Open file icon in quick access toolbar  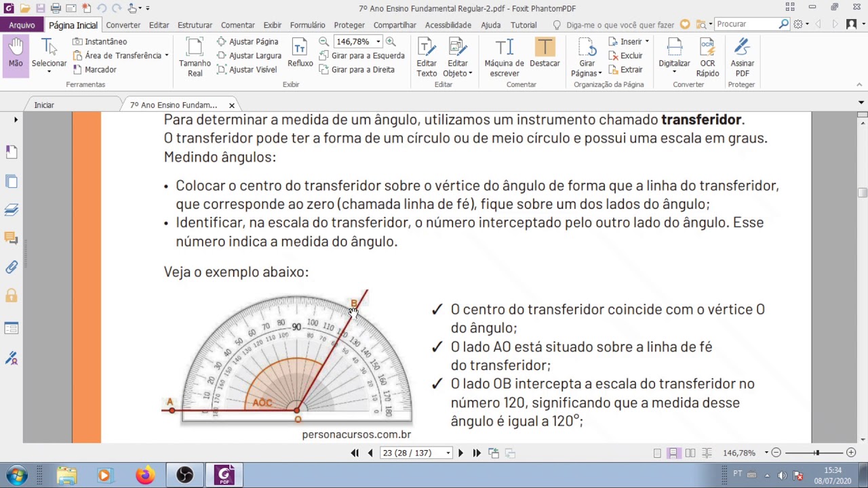(x=25, y=8)
